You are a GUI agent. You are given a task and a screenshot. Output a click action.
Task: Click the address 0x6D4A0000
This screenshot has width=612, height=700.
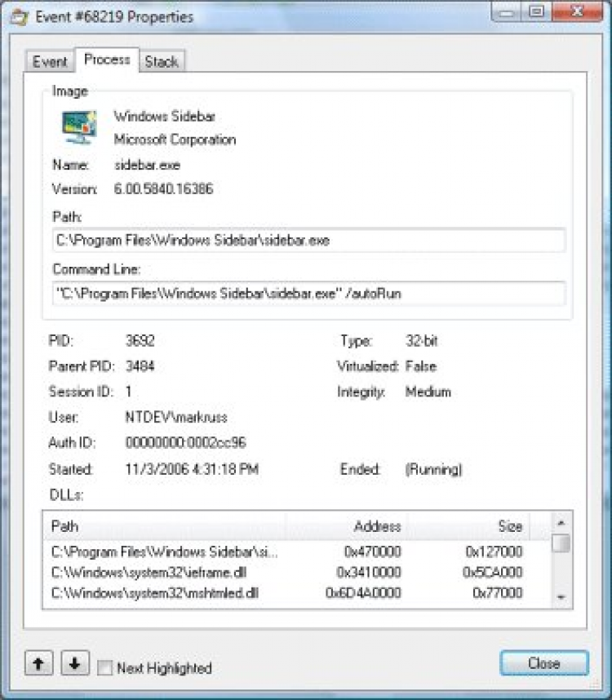tap(363, 593)
